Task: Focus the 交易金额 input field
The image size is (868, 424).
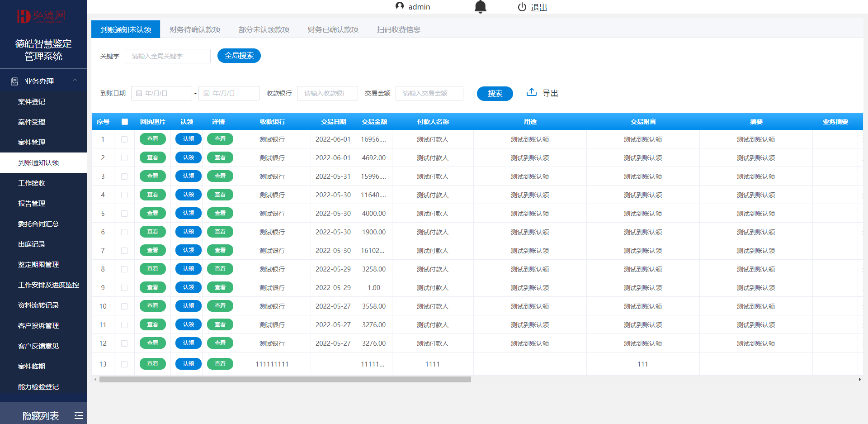Action: 429,93
